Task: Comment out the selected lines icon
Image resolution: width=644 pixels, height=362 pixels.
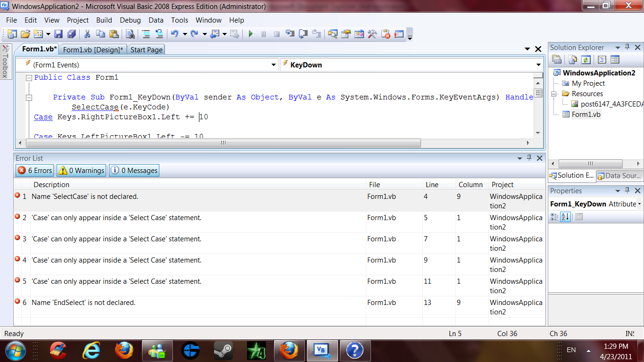Action: (x=146, y=34)
